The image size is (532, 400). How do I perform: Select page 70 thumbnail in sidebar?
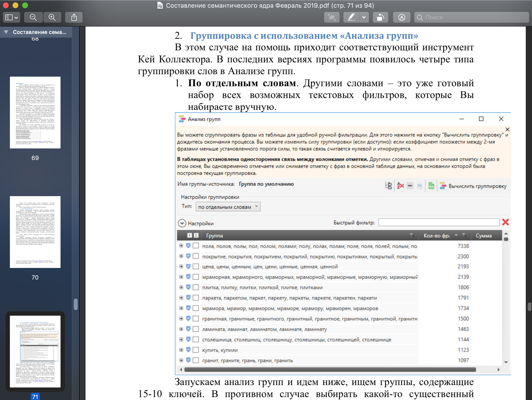pyautogui.click(x=35, y=232)
